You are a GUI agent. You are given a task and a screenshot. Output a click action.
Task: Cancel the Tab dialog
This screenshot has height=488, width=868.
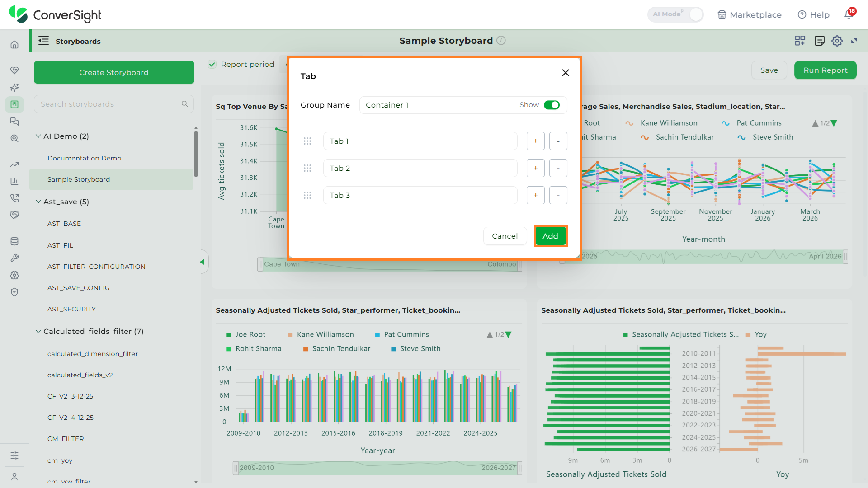(505, 236)
